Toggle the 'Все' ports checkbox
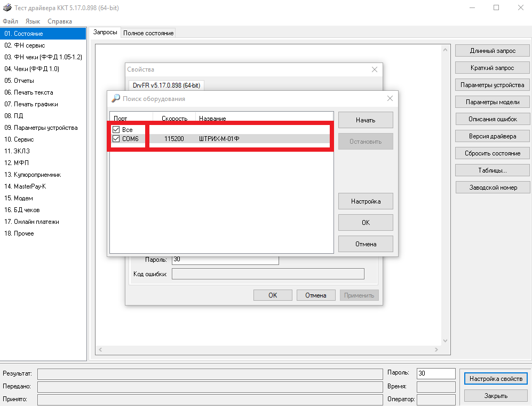Screen dimensions: 532x406 tap(116, 130)
